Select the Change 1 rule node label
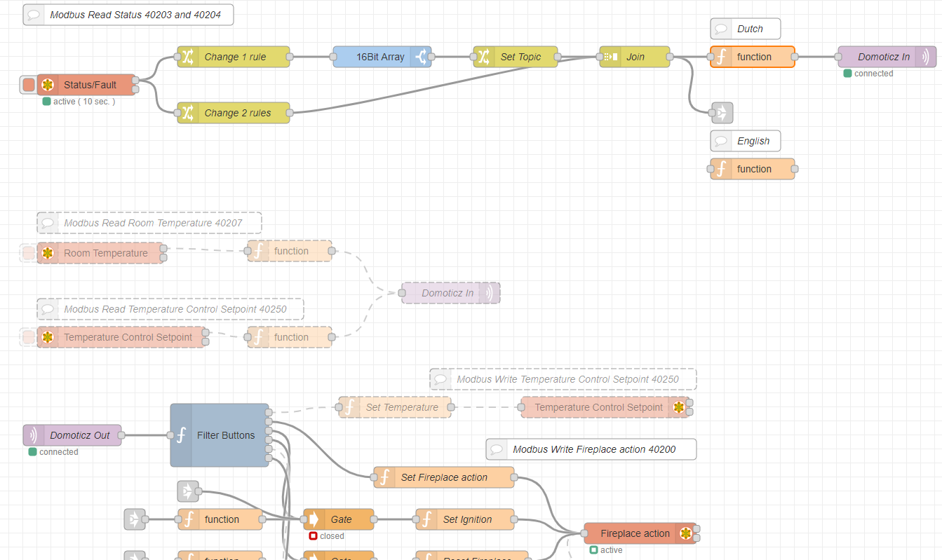Image resolution: width=942 pixels, height=560 pixels. (x=236, y=57)
